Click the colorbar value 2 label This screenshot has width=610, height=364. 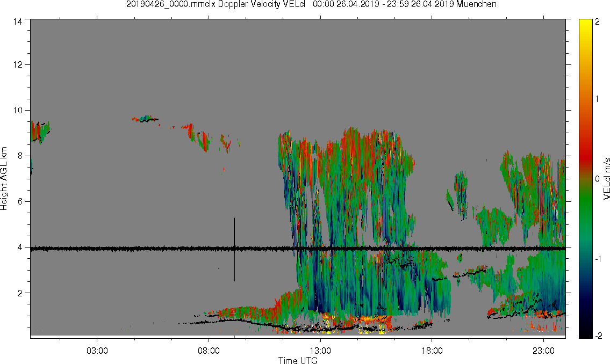click(597, 22)
